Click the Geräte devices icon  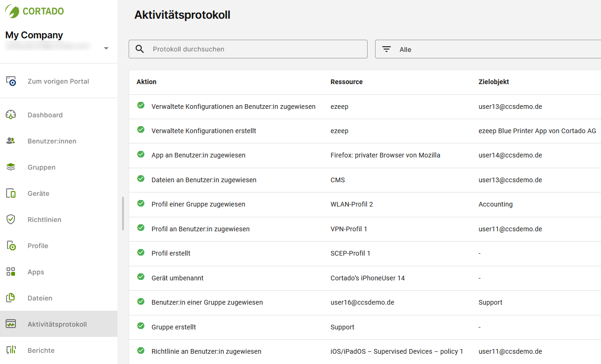click(11, 193)
